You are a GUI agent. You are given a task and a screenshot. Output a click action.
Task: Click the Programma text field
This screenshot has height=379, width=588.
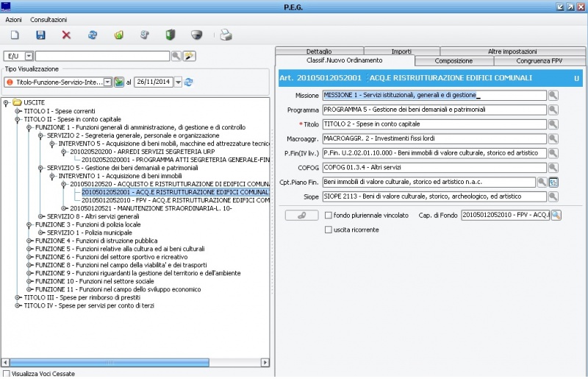[x=434, y=110]
